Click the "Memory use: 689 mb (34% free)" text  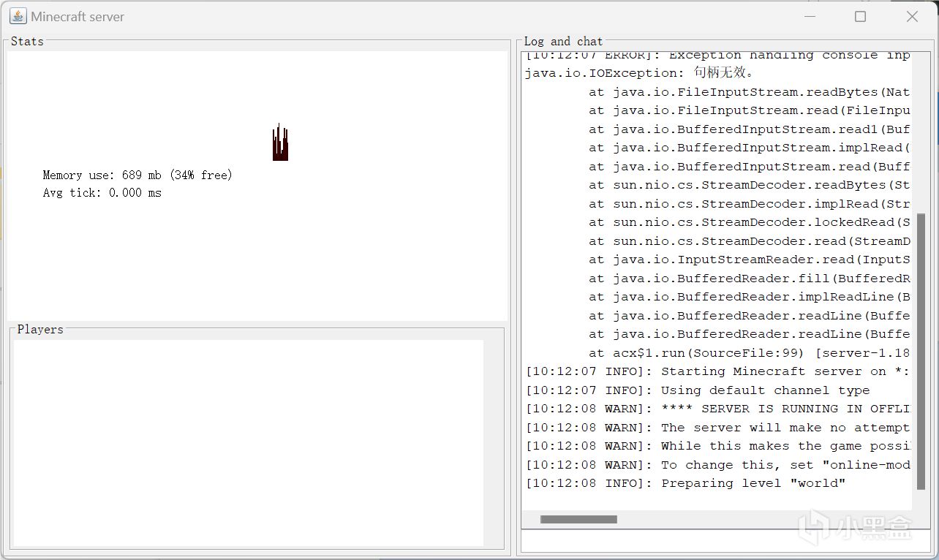(137, 175)
